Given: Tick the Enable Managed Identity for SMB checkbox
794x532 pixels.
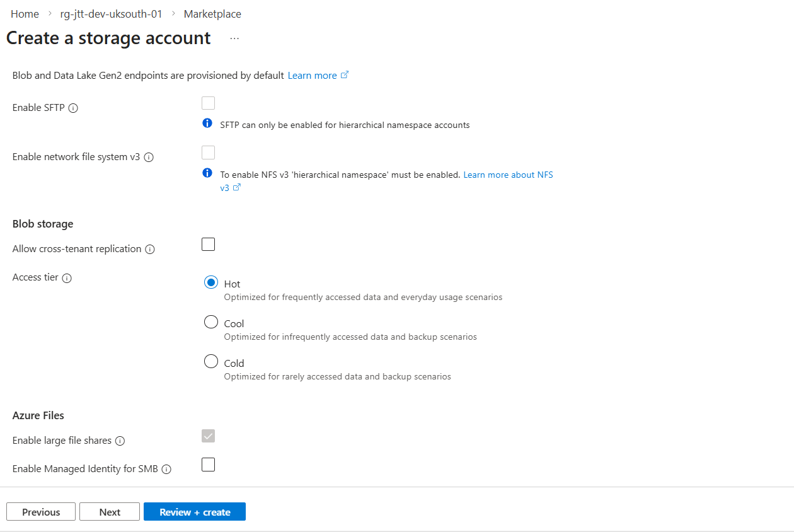Looking at the screenshot, I should click(x=208, y=465).
